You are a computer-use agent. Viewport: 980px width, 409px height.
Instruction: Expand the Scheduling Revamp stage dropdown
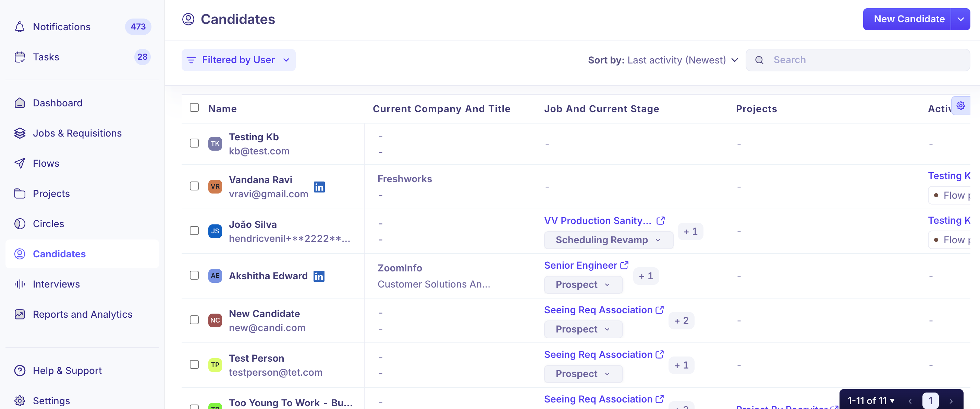(608, 240)
